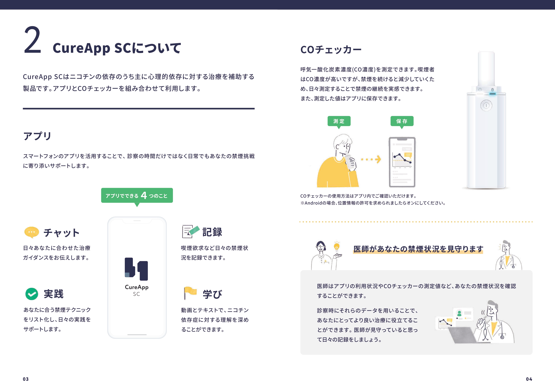Select the doctor illustration right of the 医師が heading
The height and width of the screenshot is (392, 555).
509,255
